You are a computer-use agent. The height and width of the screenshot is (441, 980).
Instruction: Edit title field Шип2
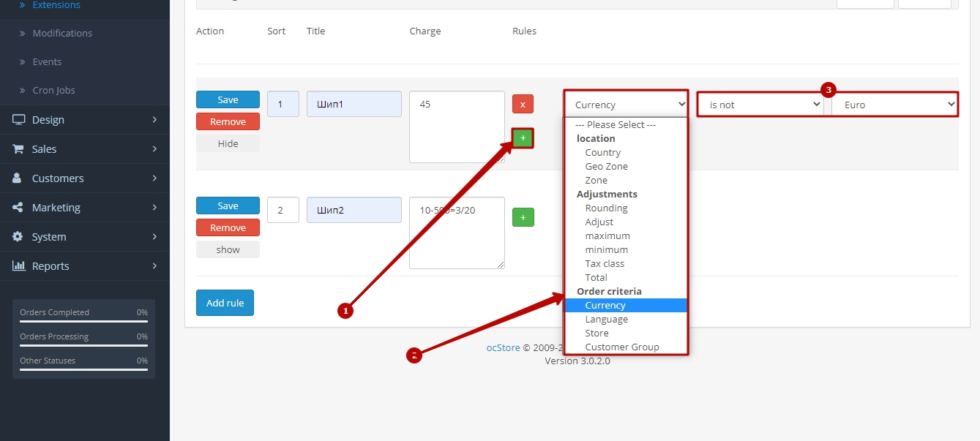(354, 210)
